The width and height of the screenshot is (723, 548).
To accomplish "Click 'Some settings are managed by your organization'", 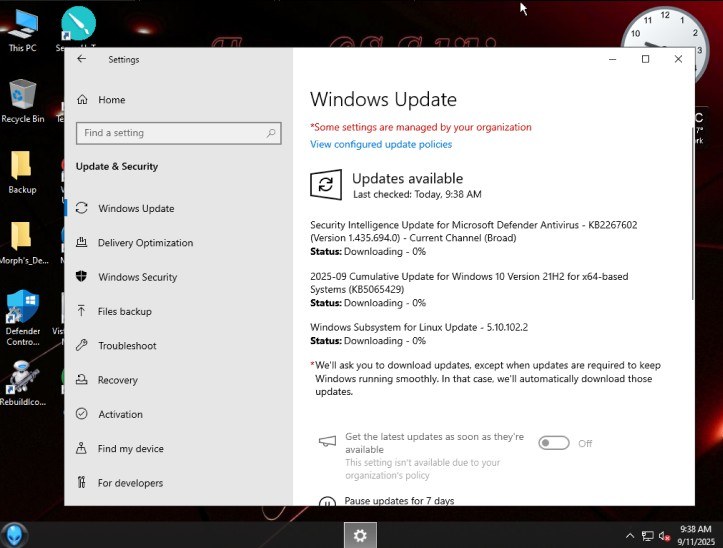I will (421, 127).
